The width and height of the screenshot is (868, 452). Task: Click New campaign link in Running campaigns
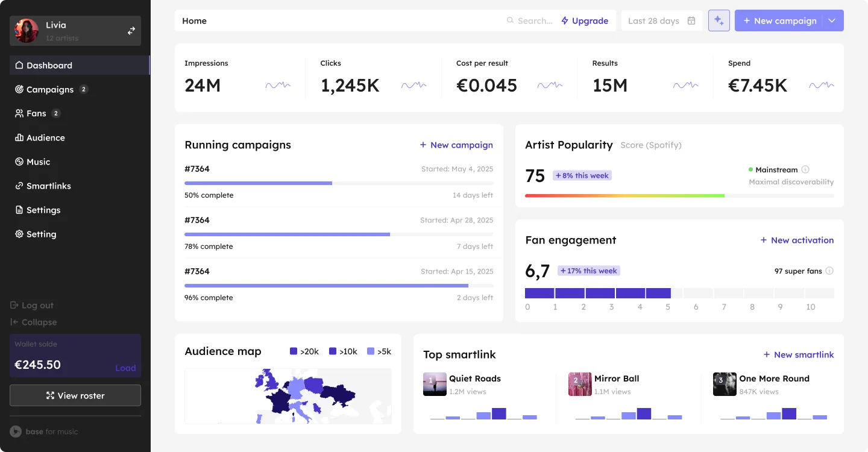pyautogui.click(x=456, y=145)
